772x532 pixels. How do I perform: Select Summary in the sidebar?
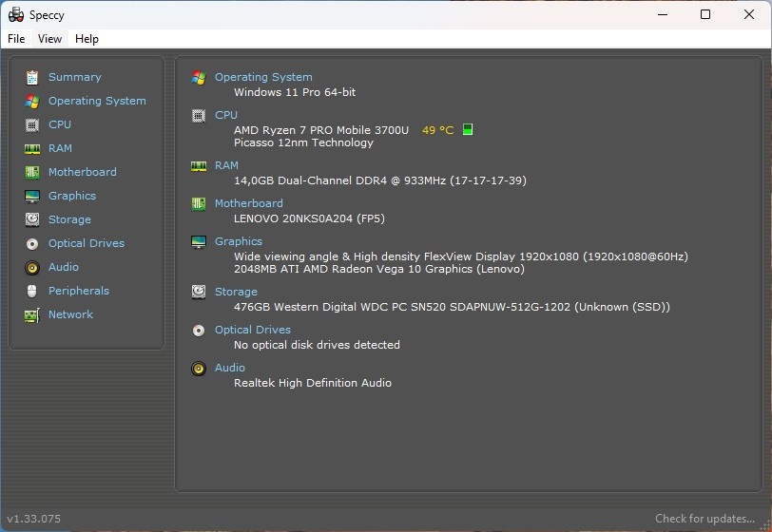(x=75, y=77)
